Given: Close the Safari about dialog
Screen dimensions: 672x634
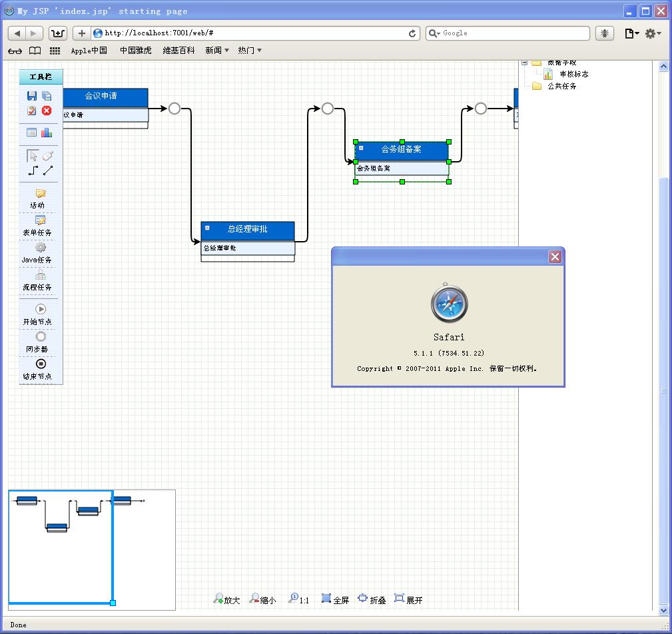Looking at the screenshot, I should click(555, 257).
